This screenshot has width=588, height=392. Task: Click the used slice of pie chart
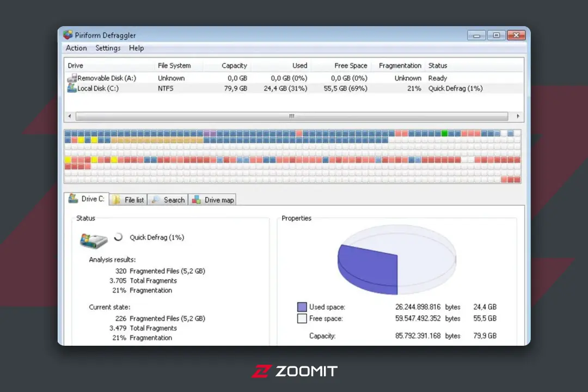pyautogui.click(x=369, y=268)
